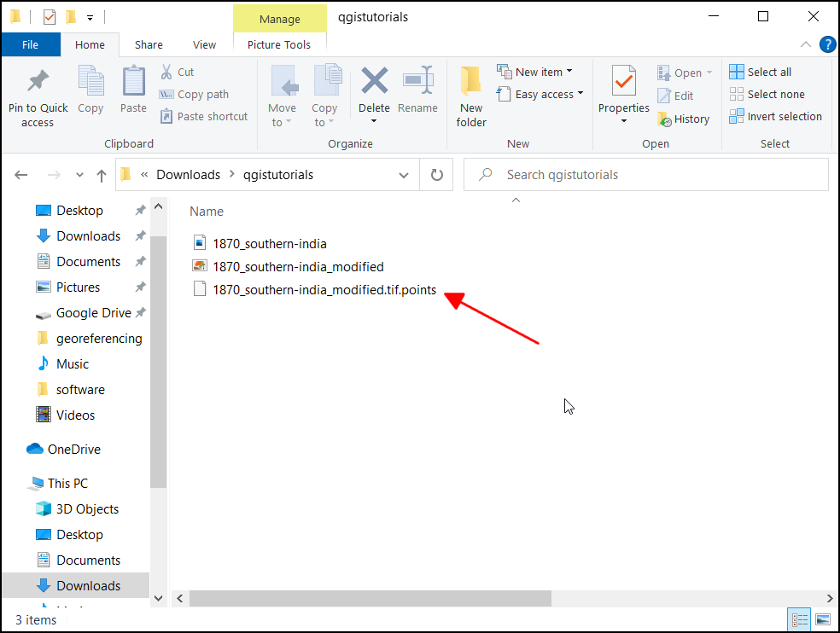Click the Rename icon in Organize group
Viewport: 840px width, 633px height.
pyautogui.click(x=417, y=83)
